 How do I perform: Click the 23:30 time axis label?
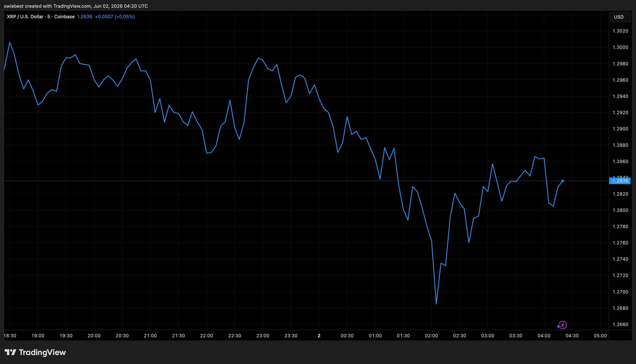(x=291, y=336)
